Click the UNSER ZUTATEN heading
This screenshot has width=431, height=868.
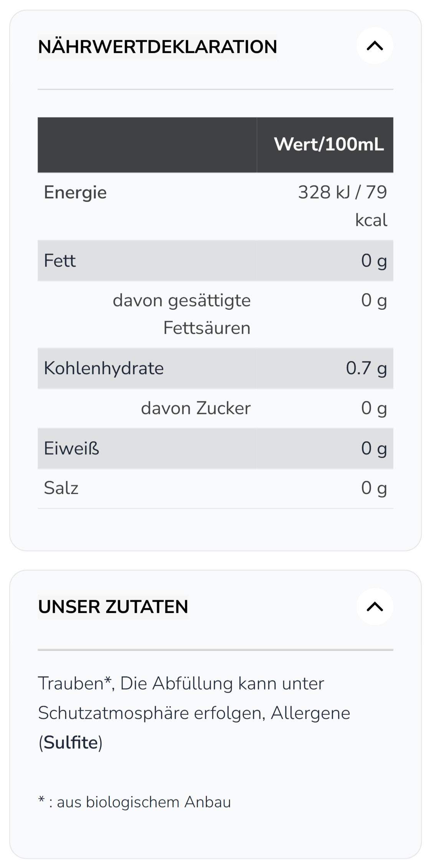(113, 607)
